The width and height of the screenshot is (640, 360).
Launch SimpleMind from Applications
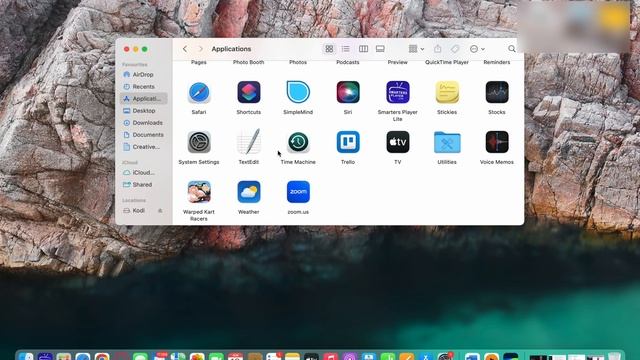click(x=298, y=92)
